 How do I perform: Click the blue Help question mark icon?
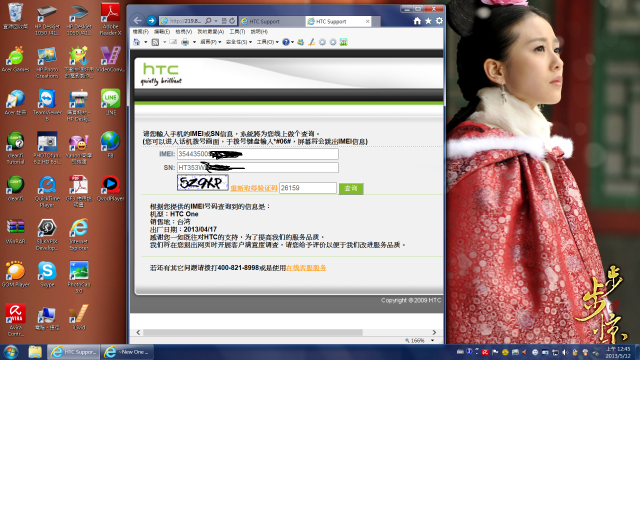tap(286, 42)
